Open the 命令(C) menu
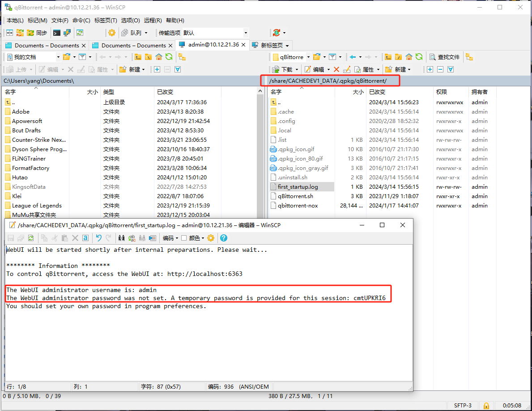The width and height of the screenshot is (532, 411). (x=81, y=20)
